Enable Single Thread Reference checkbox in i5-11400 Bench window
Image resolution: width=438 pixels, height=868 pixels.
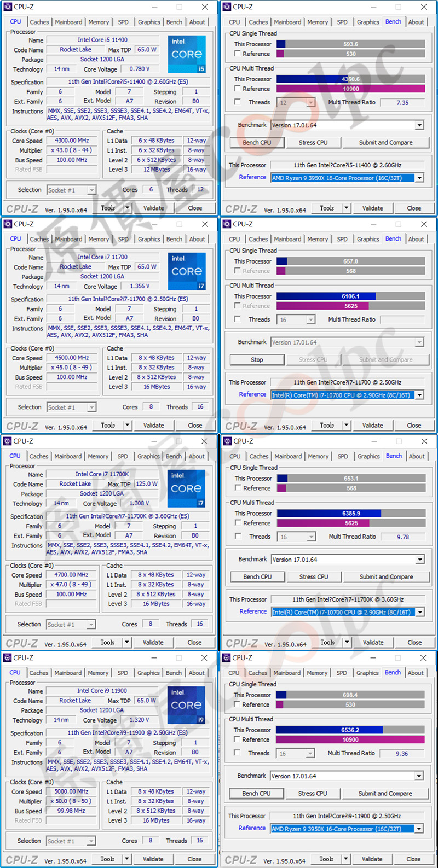[x=238, y=54]
